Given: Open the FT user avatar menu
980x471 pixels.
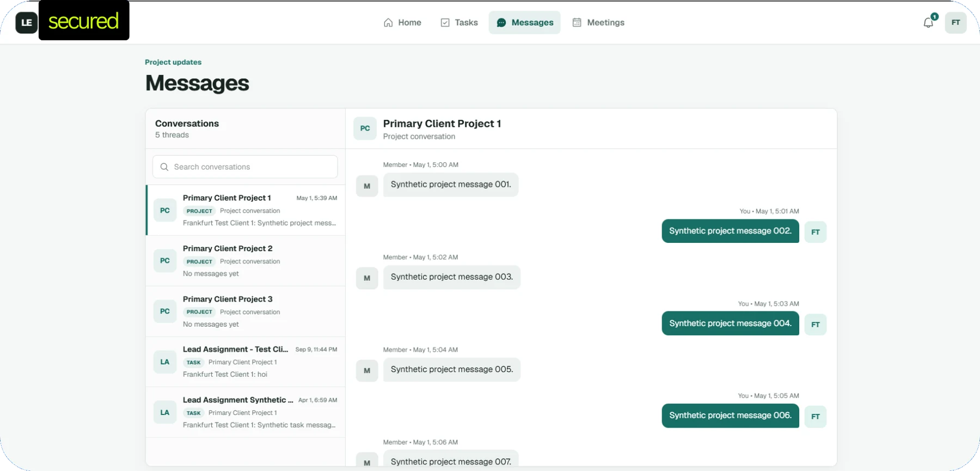Looking at the screenshot, I should coord(955,23).
